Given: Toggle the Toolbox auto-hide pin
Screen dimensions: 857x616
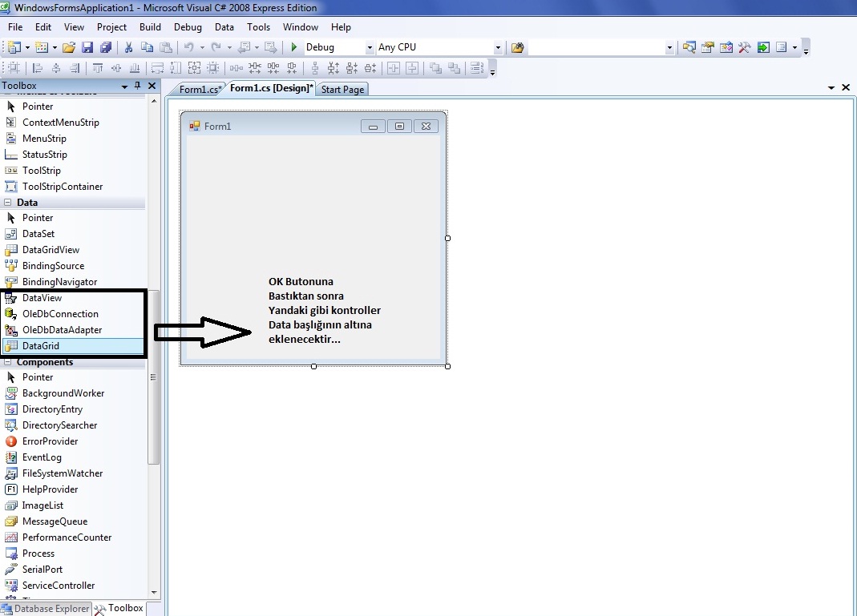Looking at the screenshot, I should [138, 86].
